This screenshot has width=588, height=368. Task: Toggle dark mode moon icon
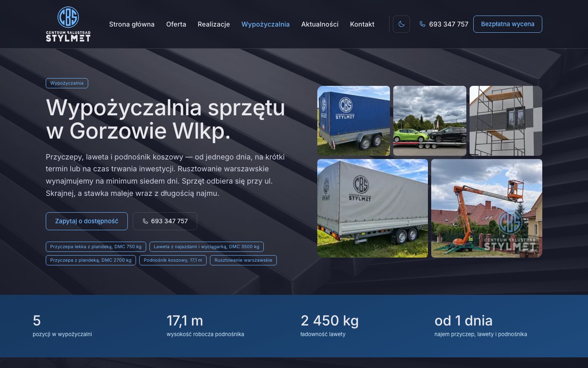[401, 24]
